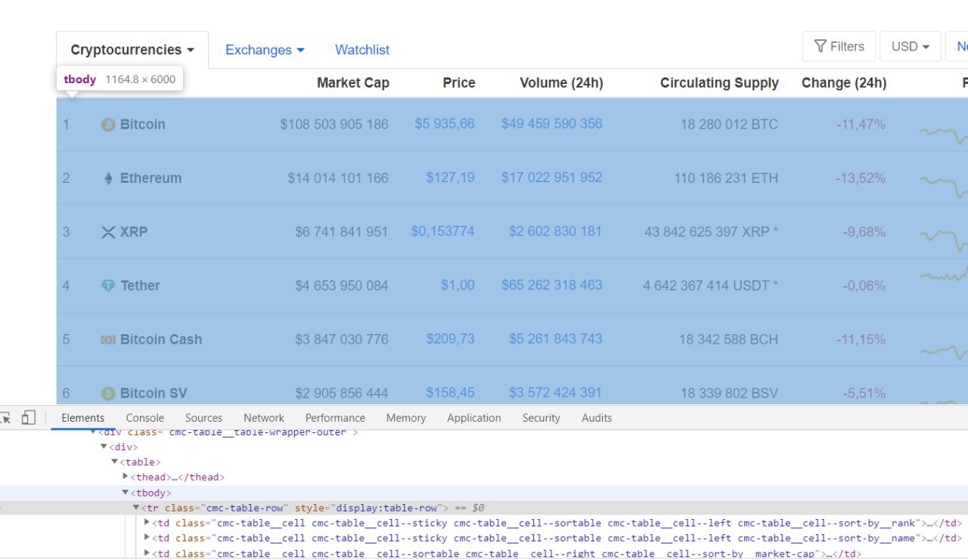Click the XRP logo icon

pos(108,232)
